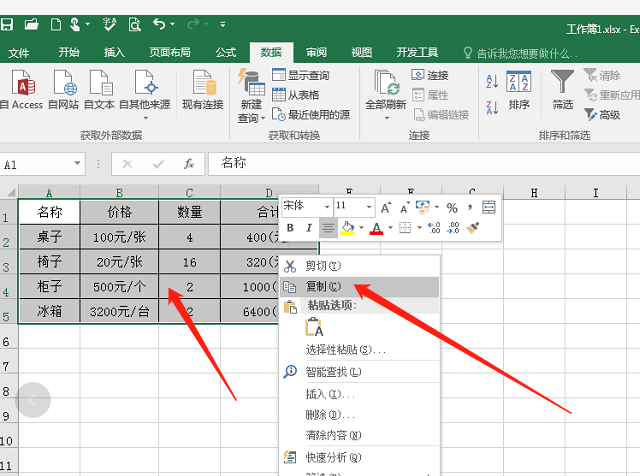
Task: Import data from website (自网站)
Action: click(x=63, y=90)
